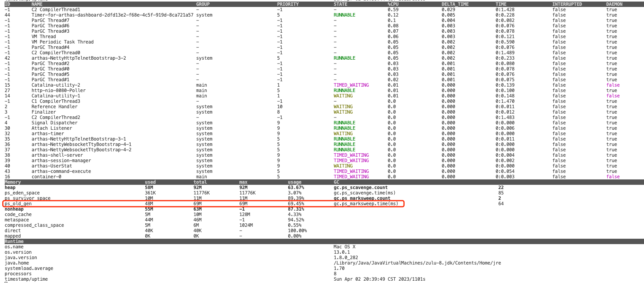This screenshot has height=283, width=644.
Task: Click the DAEMON column header
Action: tap(614, 4)
